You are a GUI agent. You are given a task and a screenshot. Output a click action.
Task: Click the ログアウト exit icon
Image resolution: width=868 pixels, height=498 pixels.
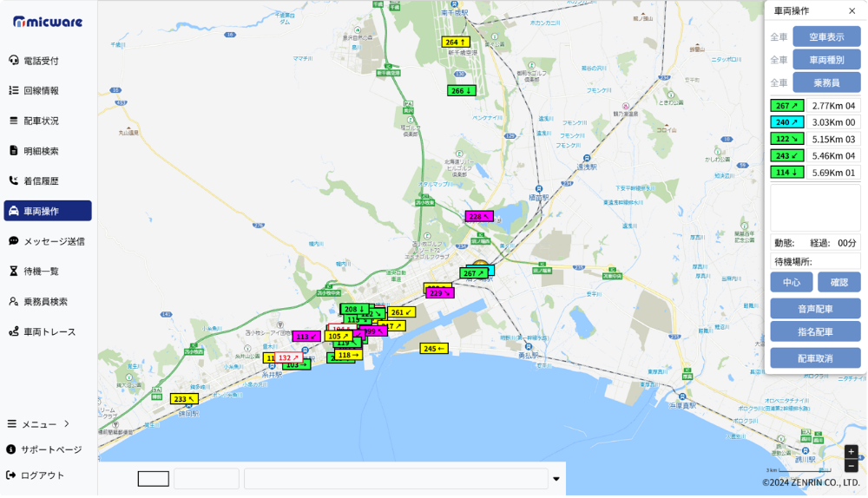[11, 475]
